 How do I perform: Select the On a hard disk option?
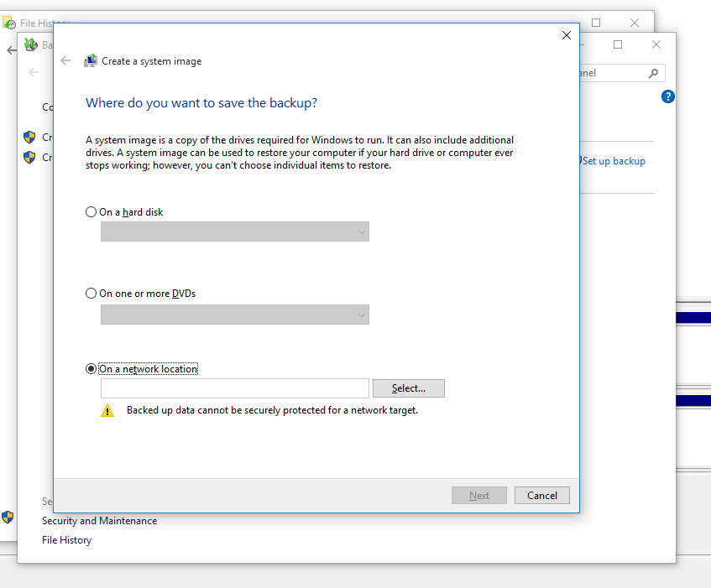click(x=91, y=212)
